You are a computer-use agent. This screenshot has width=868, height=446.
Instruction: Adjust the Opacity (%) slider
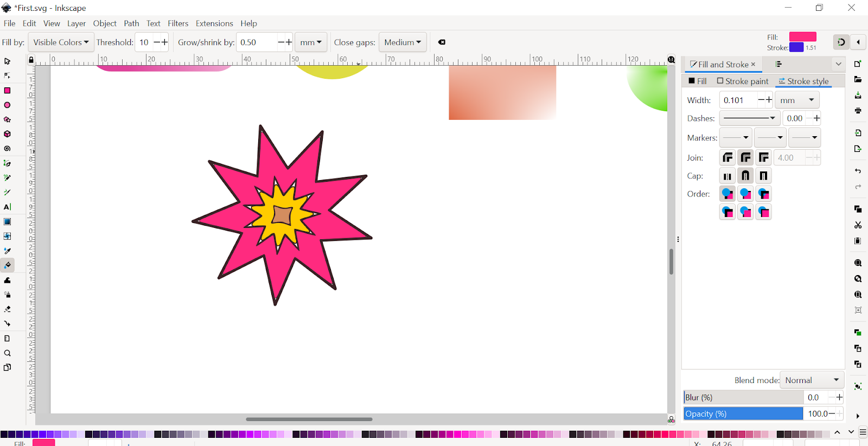click(x=743, y=414)
